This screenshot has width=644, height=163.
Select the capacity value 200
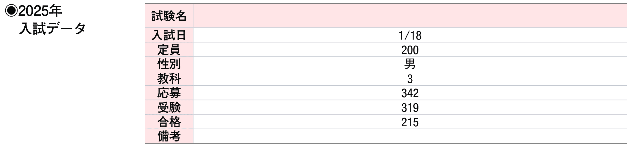[x=410, y=50]
